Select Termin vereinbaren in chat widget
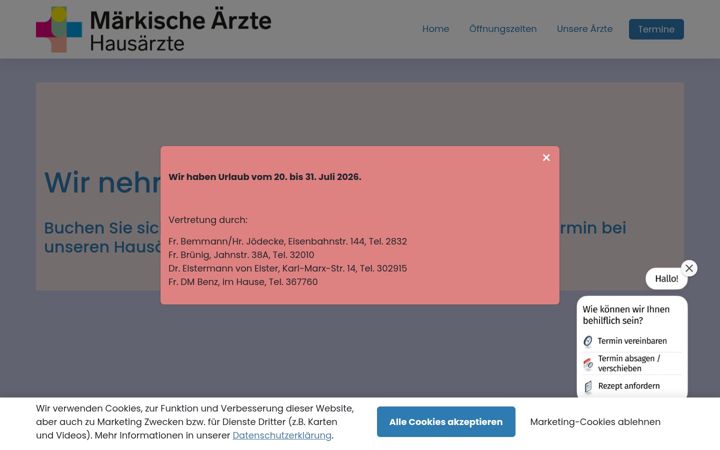 [632, 341]
